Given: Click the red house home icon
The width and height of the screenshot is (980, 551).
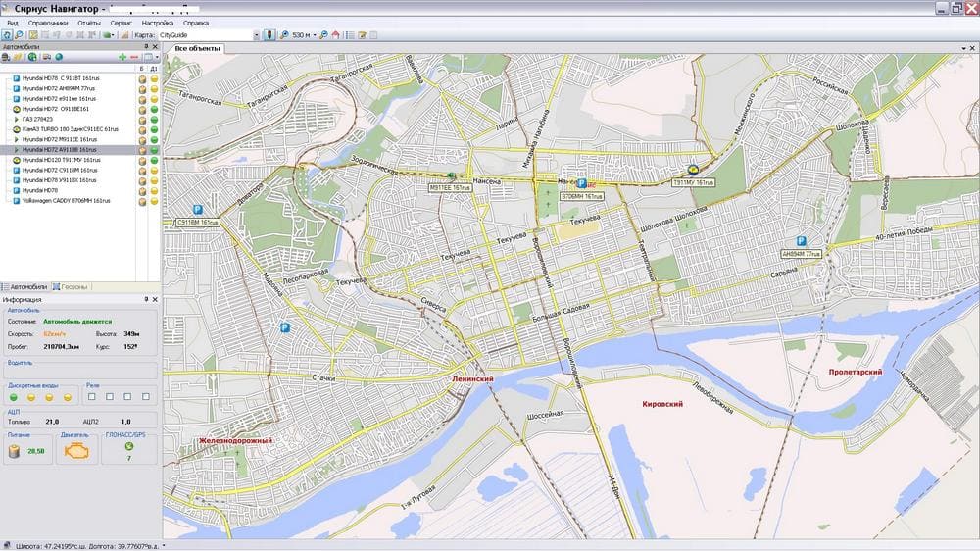Looking at the screenshot, I should coord(335,34).
